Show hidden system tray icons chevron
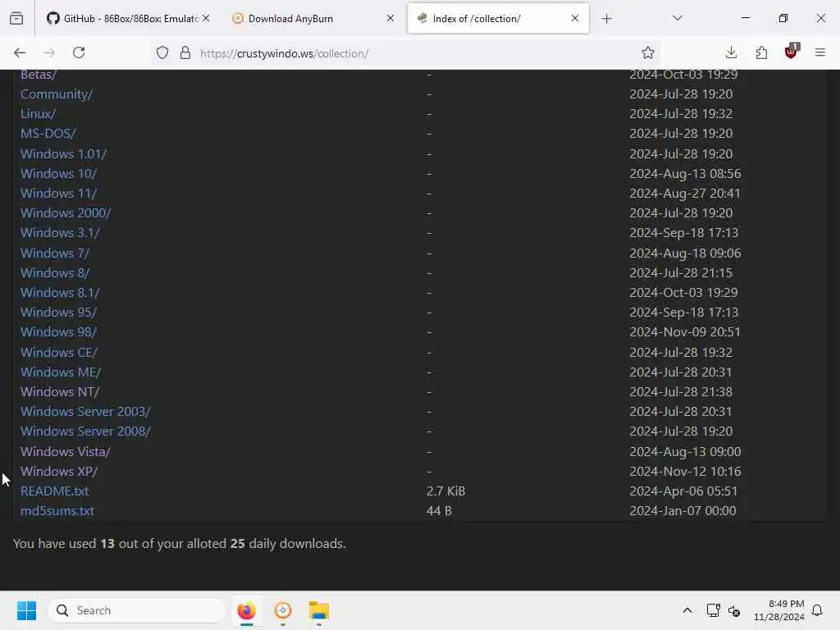The width and height of the screenshot is (840, 630). (687, 610)
